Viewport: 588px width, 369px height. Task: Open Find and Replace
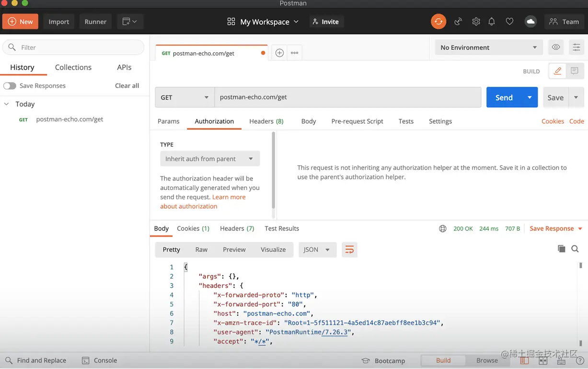point(35,360)
